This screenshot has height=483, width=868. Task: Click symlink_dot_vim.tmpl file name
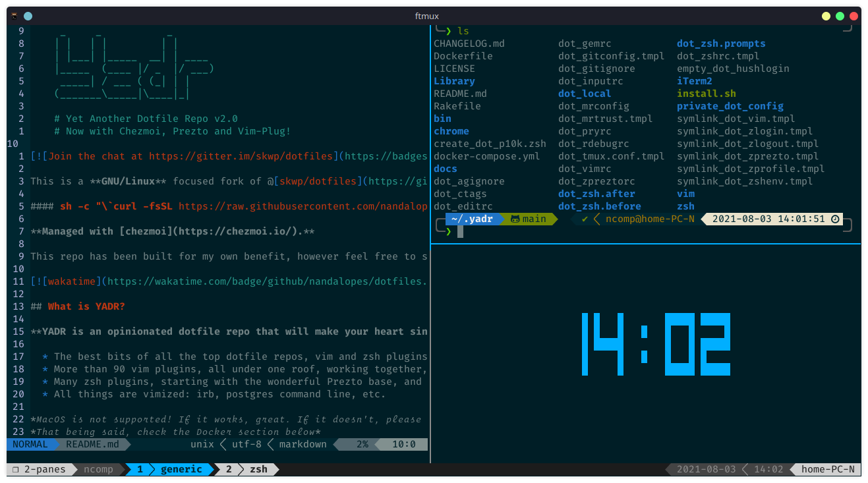(x=736, y=119)
